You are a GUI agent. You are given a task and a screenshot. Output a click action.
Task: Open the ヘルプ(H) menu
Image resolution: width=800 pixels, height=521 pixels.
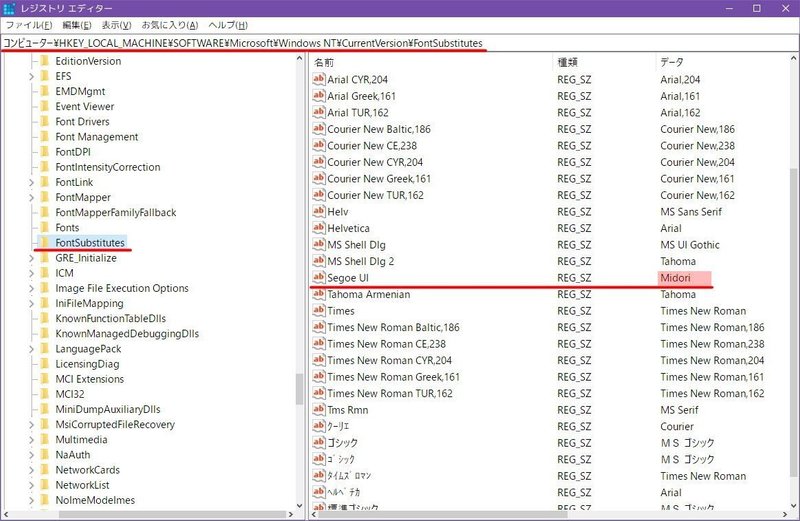coord(228,25)
